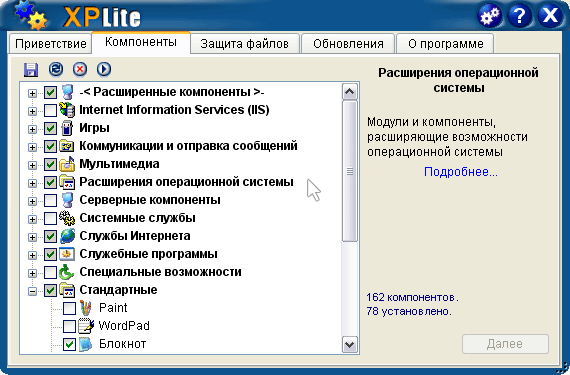Disable the Блокнот checkbox
Viewport: 570px width, 375px height.
point(69,344)
